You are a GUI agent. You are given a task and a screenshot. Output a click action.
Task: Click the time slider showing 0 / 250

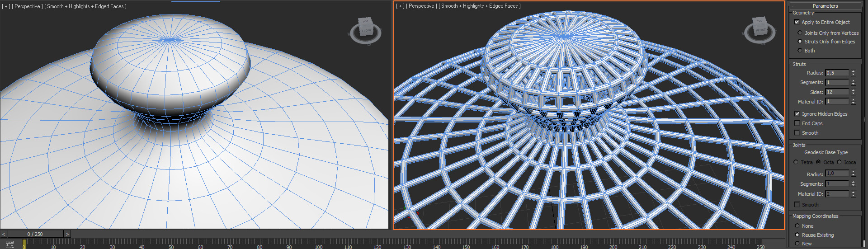coord(35,234)
